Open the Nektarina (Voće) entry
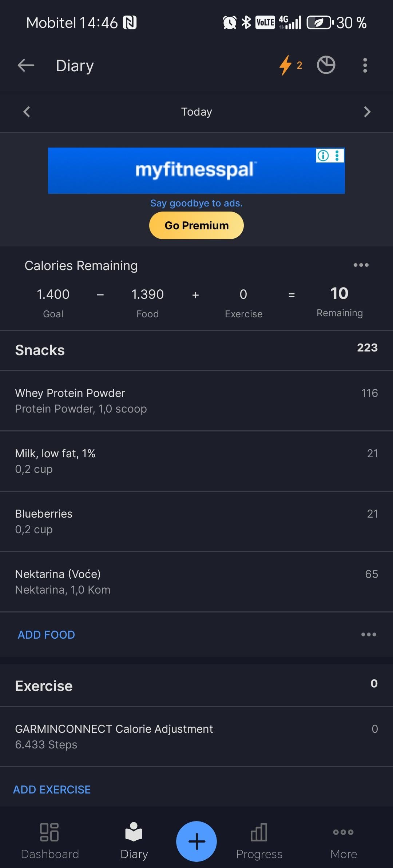This screenshot has width=393, height=868. tap(196, 582)
